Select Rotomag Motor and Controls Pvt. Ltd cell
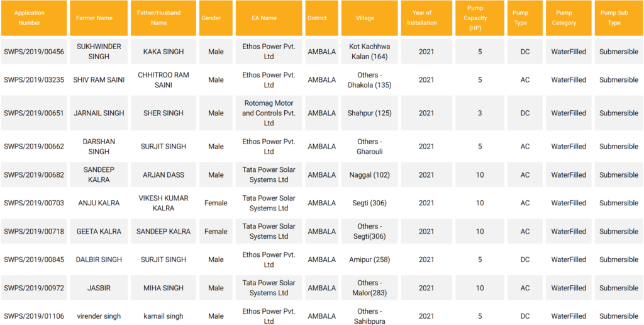 point(269,113)
